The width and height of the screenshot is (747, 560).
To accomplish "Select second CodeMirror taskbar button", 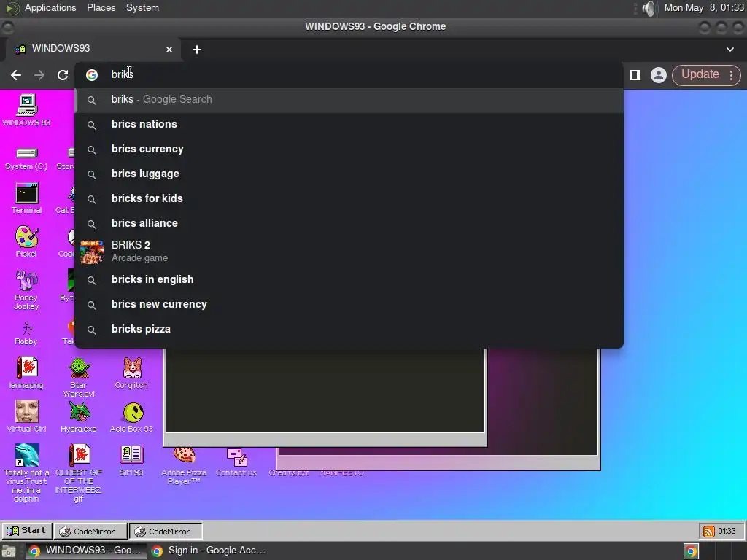I will click(166, 531).
